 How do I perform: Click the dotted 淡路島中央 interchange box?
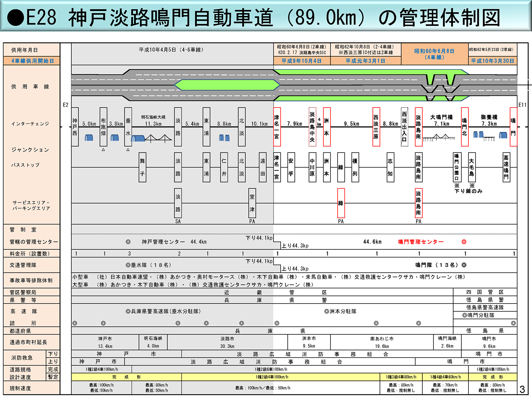(x=312, y=127)
